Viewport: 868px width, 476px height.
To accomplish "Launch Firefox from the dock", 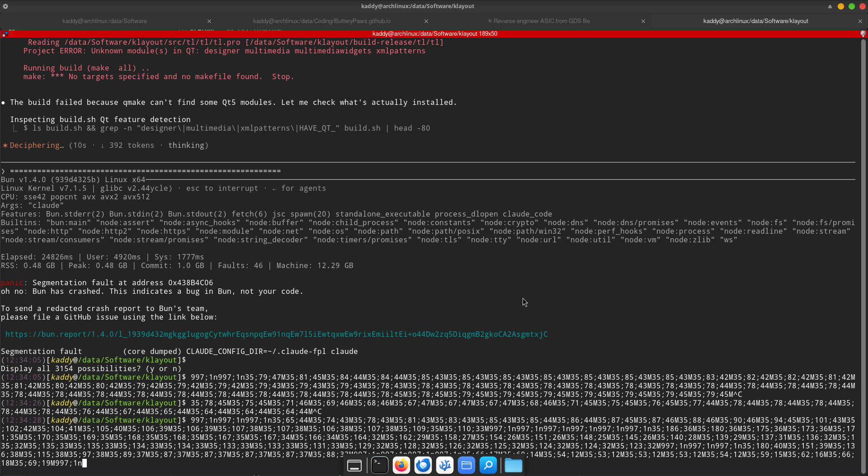I will click(401, 465).
